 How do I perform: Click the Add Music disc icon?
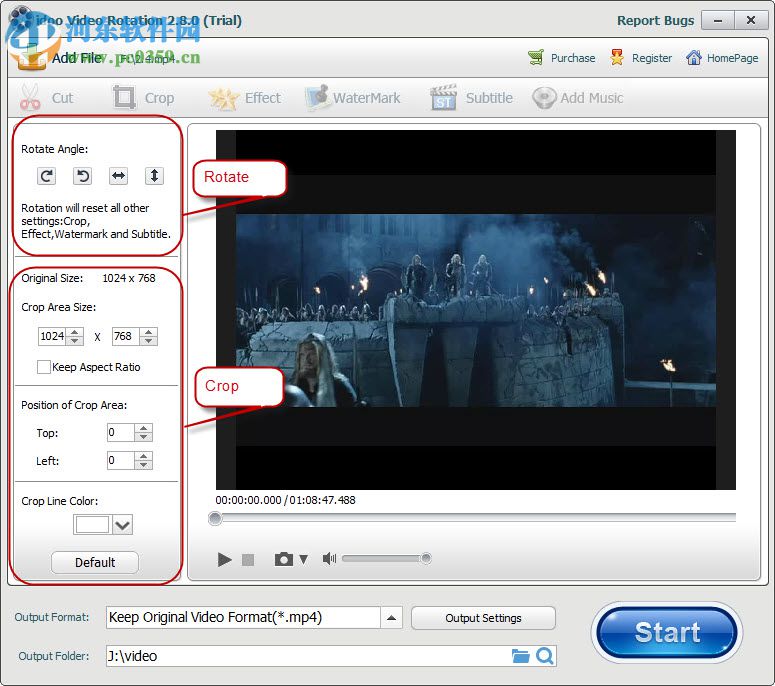pos(544,97)
